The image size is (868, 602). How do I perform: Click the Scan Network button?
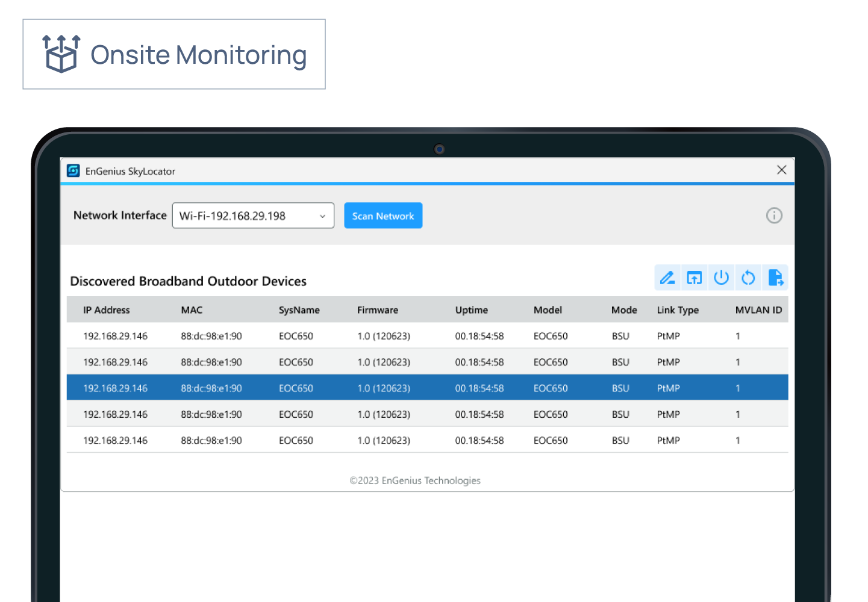(383, 216)
